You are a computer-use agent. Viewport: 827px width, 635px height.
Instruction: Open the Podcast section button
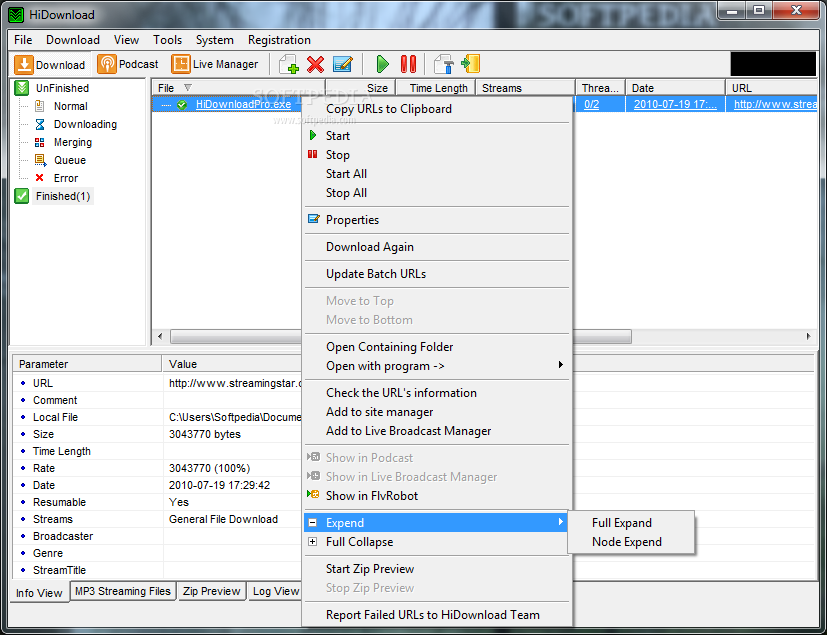tap(128, 64)
